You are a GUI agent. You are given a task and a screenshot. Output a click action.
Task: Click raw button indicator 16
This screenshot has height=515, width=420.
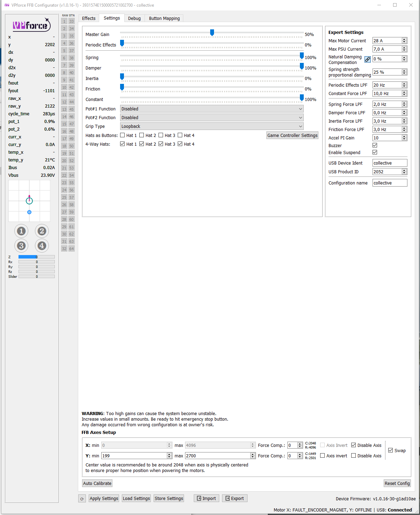(x=64, y=131)
